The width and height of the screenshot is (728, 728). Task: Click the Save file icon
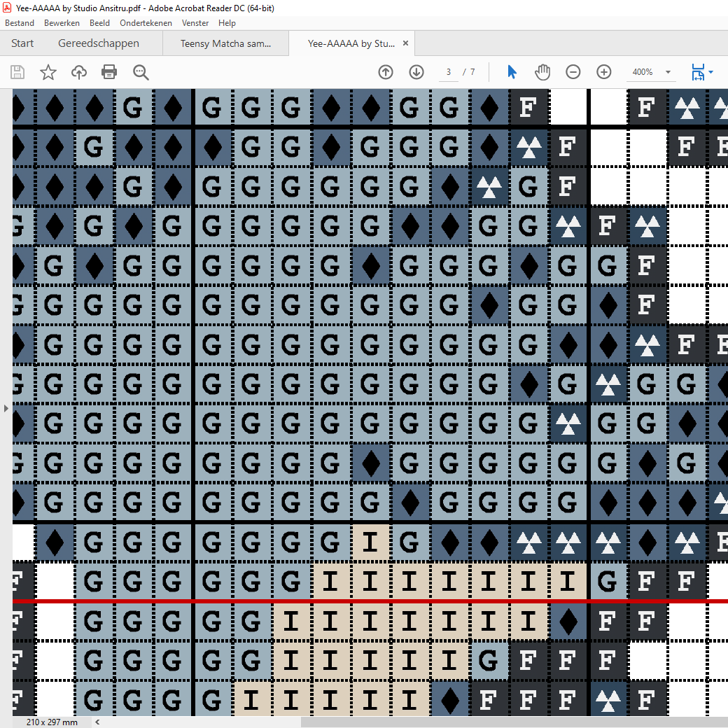pyautogui.click(x=17, y=72)
